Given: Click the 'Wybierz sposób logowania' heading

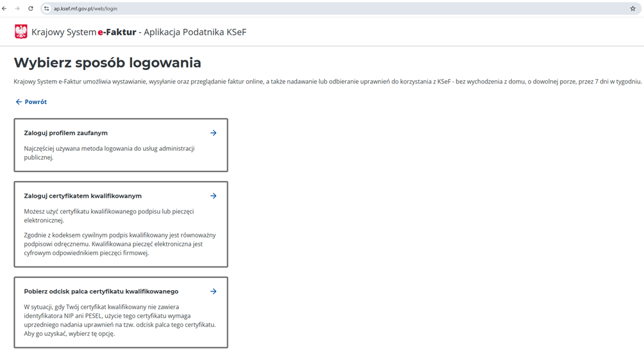Looking at the screenshot, I should (107, 63).
